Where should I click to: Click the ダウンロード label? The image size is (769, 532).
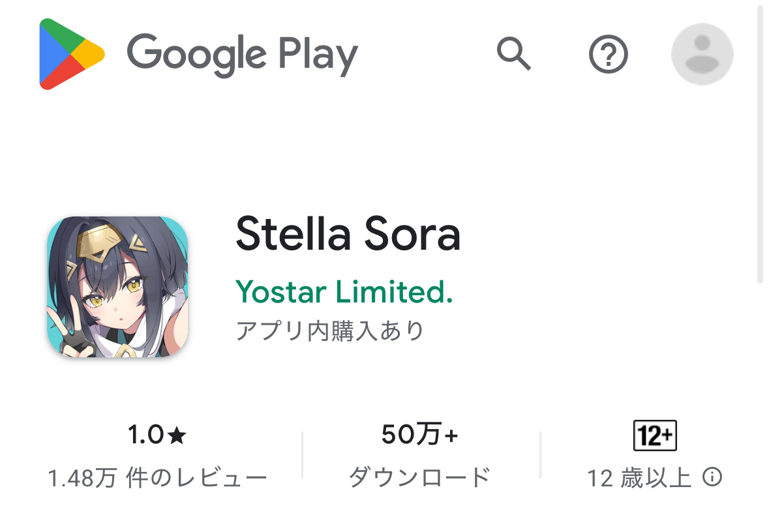419,478
